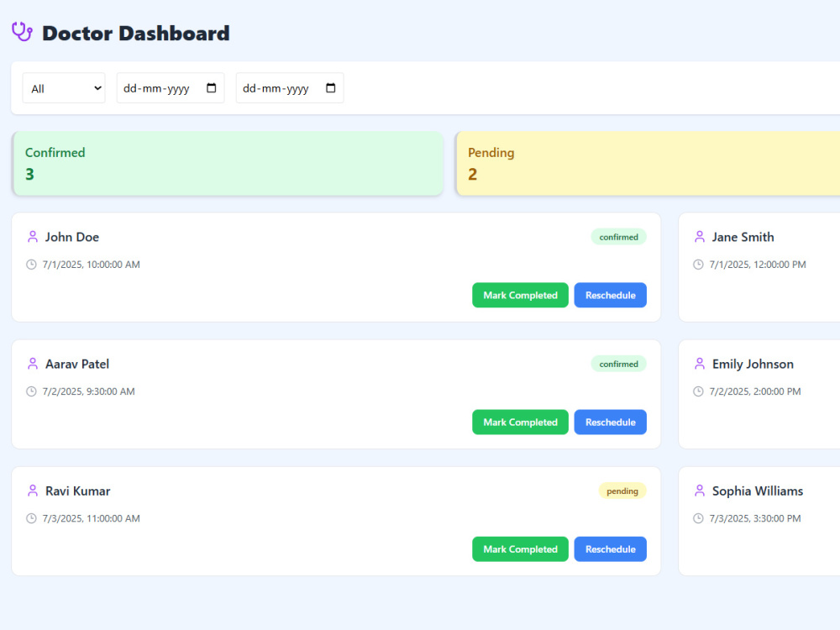The height and width of the screenshot is (630, 840).
Task: Click the person icon beside Aarav Patel
Action: 33,364
